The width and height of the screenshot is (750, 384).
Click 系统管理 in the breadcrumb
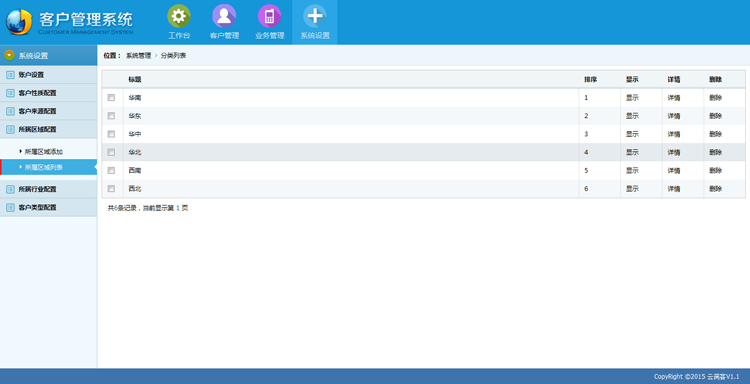pyautogui.click(x=138, y=55)
